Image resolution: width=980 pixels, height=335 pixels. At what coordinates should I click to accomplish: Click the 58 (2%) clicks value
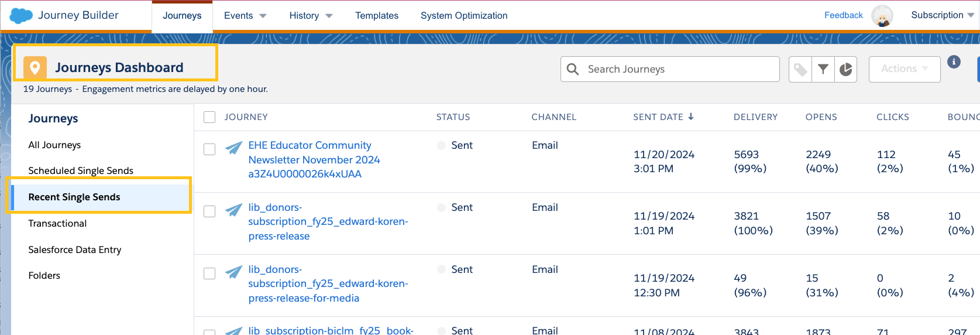click(x=890, y=223)
